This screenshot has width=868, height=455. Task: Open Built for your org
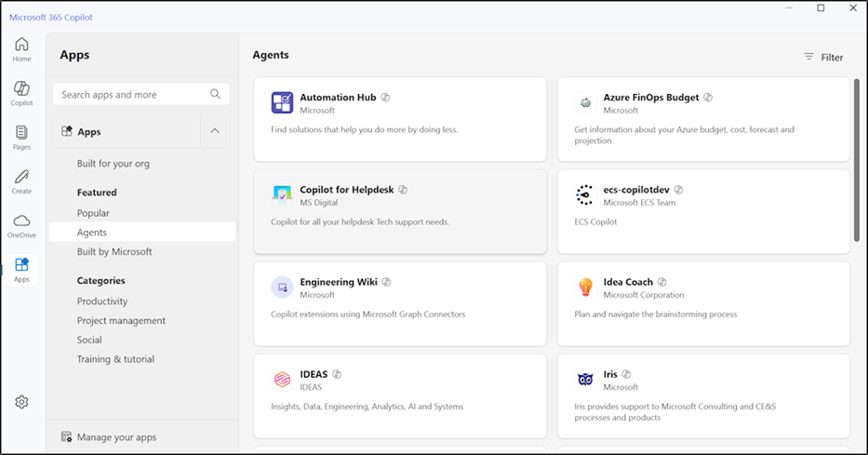(113, 164)
